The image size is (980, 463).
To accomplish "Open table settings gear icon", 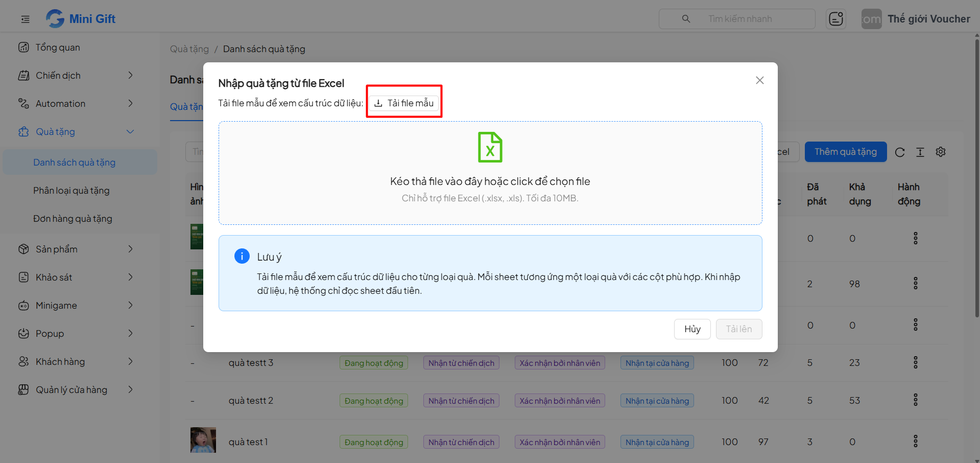I will 941,152.
